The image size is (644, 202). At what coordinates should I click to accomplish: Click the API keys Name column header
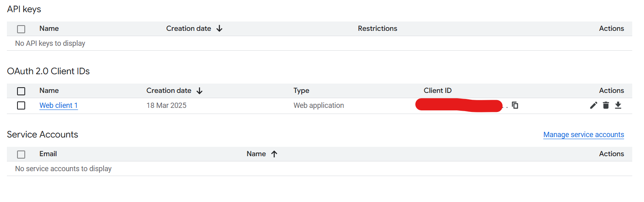(x=49, y=28)
